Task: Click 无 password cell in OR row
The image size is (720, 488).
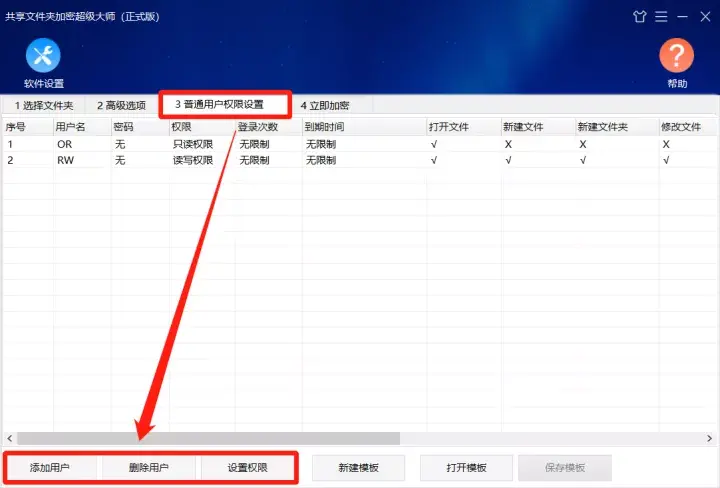Action: click(x=120, y=144)
